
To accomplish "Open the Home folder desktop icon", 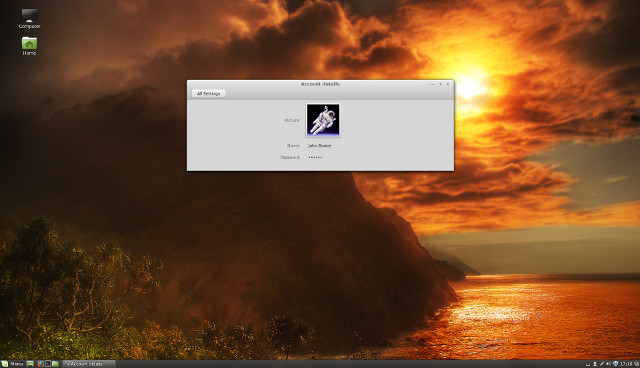I will 29,46.
